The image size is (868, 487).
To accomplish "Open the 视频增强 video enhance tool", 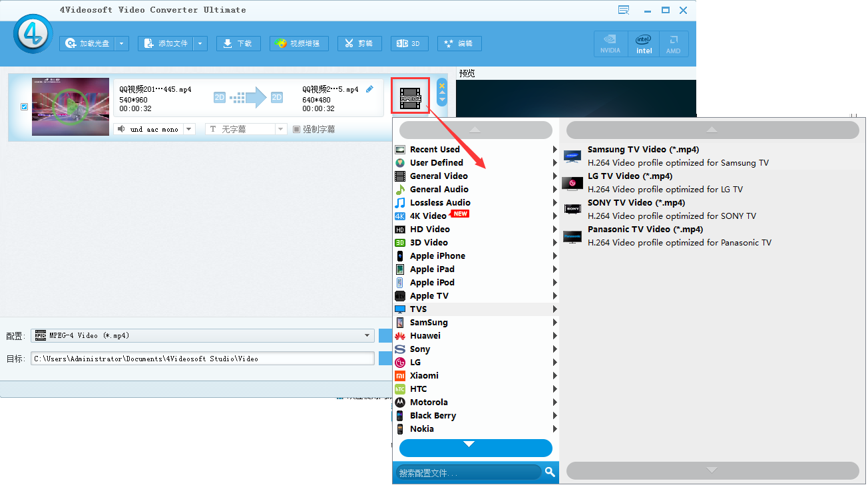I will 299,43.
